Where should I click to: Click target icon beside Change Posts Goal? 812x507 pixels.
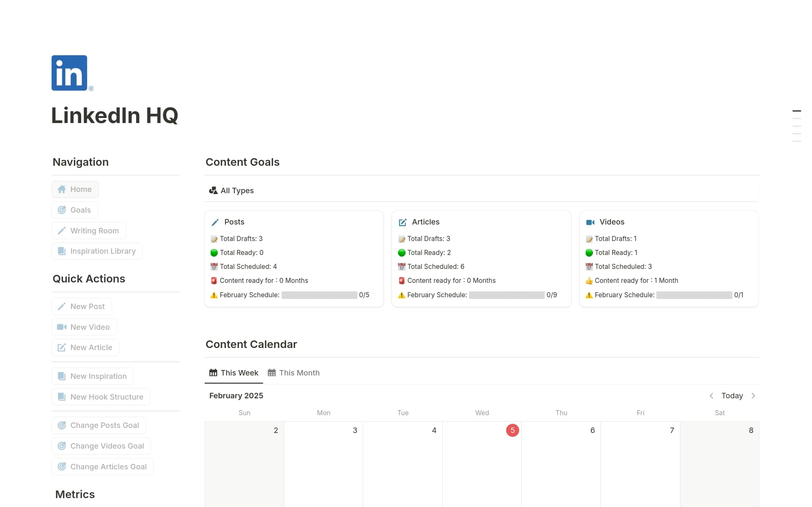point(62,425)
